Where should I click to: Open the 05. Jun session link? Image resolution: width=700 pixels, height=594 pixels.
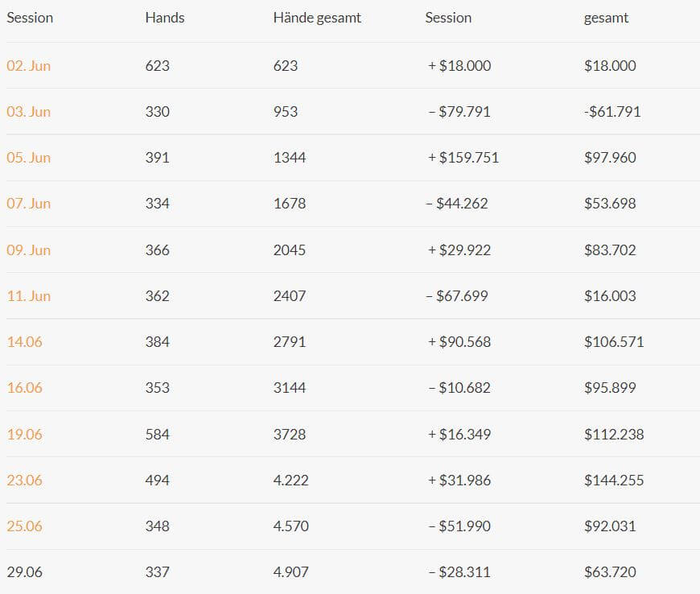point(29,158)
